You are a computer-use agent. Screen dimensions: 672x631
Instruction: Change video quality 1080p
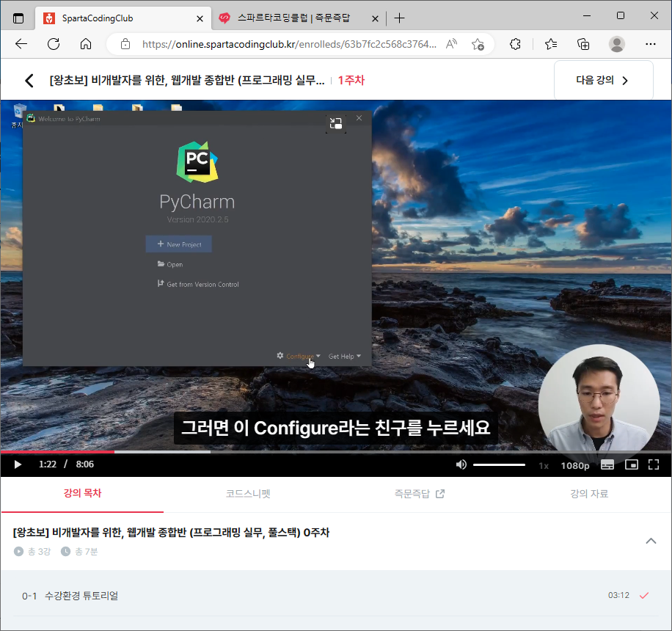pos(575,465)
